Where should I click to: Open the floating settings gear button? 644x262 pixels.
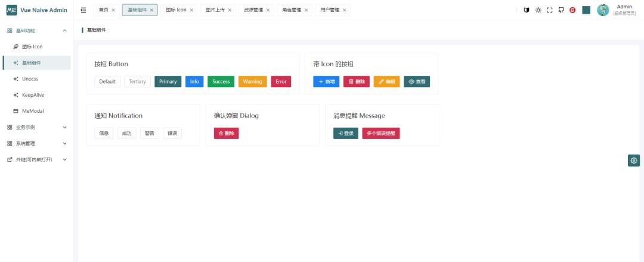634,161
